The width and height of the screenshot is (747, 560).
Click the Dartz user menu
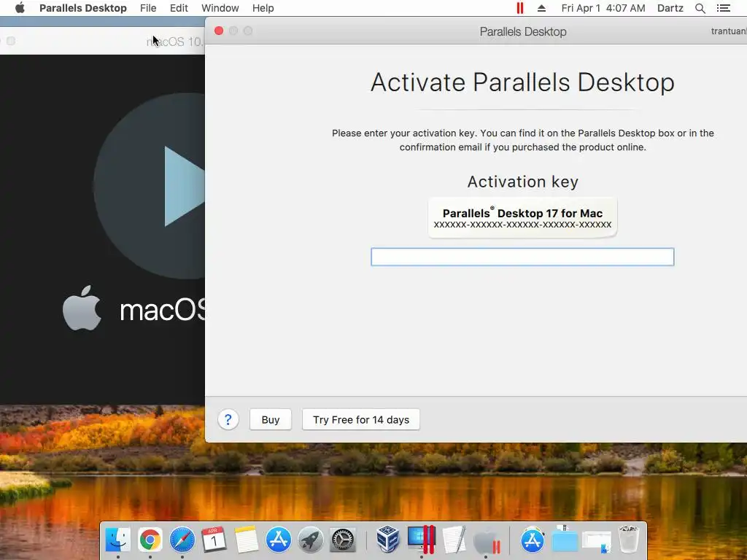point(670,8)
